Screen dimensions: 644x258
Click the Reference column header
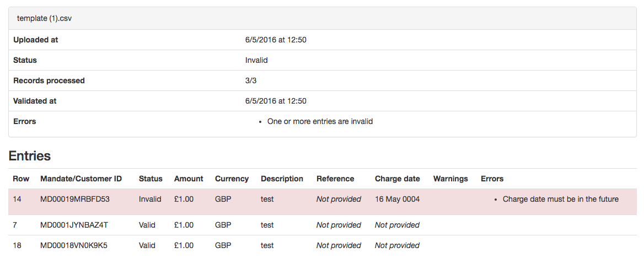335,179
